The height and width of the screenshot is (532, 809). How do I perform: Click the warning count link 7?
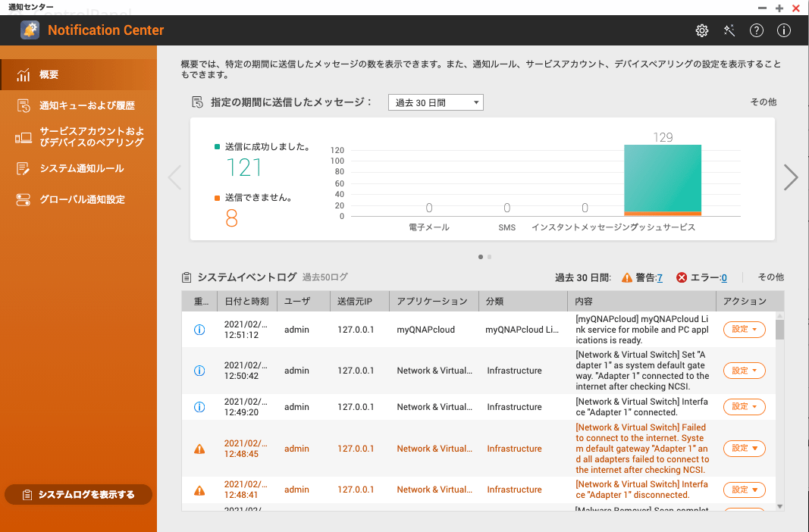(x=660, y=278)
